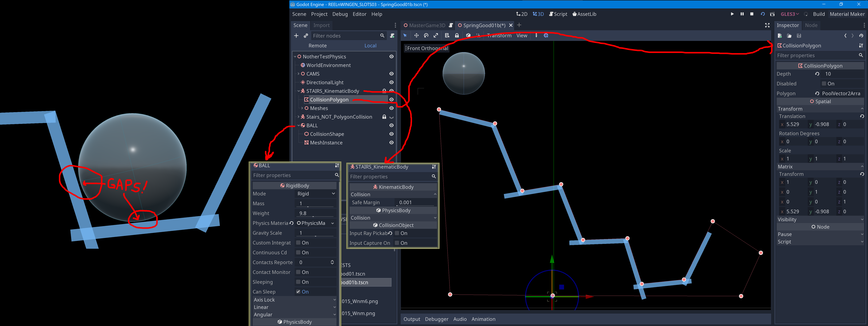Toggle visibility of BALL node
Viewport: 868px width, 326px height.
[x=392, y=126]
